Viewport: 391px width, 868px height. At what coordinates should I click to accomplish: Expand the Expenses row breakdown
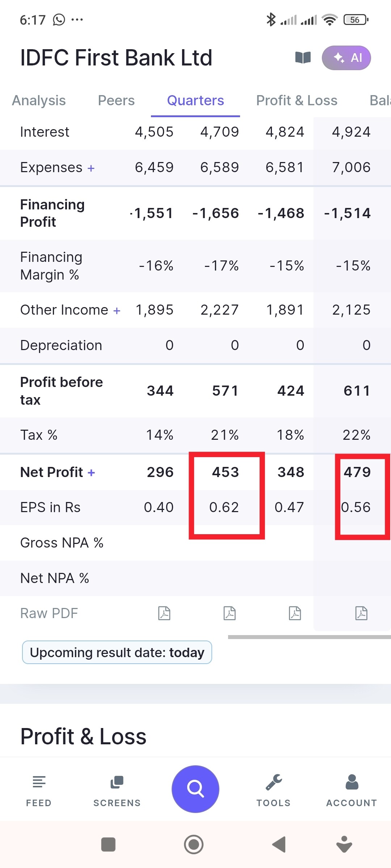[x=91, y=168]
